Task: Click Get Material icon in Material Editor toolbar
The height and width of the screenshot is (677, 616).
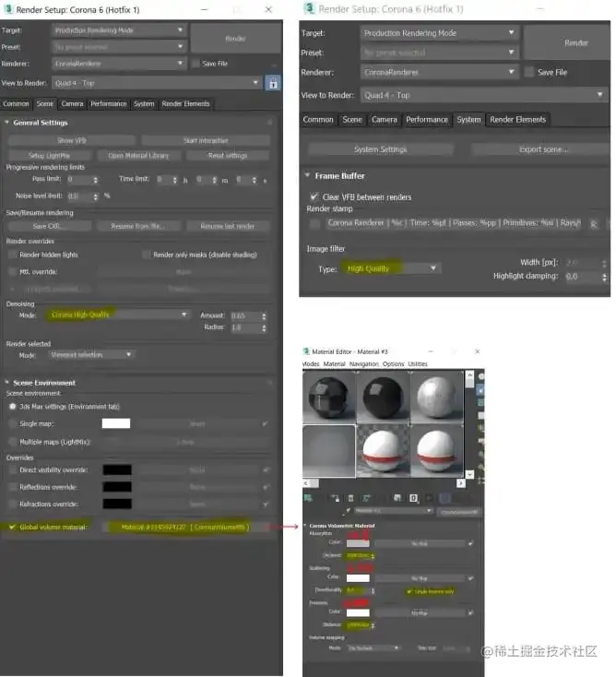Action: (308, 498)
